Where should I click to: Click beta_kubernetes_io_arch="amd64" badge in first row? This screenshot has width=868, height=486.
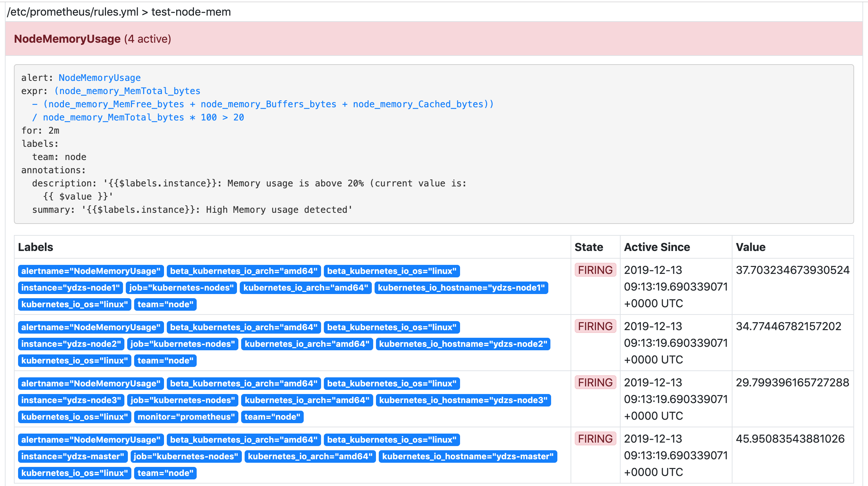pyautogui.click(x=244, y=271)
